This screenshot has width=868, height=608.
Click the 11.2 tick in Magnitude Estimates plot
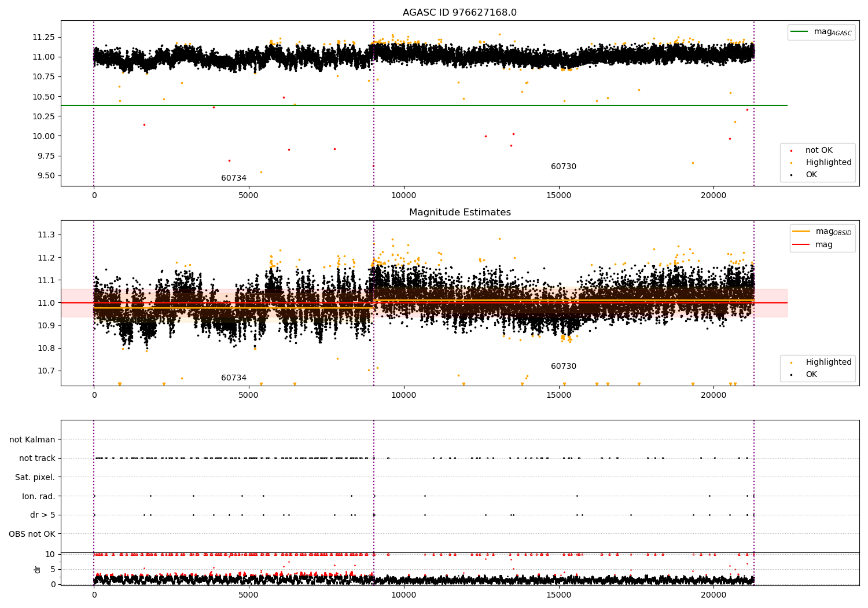(46, 258)
